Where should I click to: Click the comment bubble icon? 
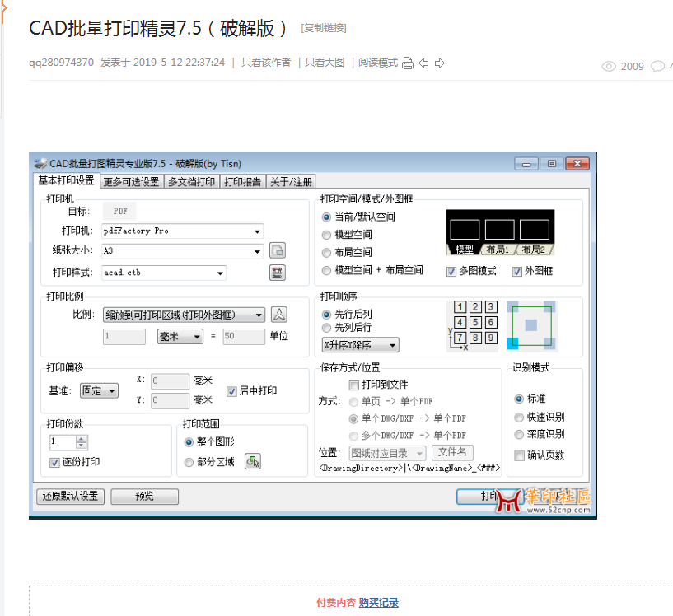[x=657, y=67]
